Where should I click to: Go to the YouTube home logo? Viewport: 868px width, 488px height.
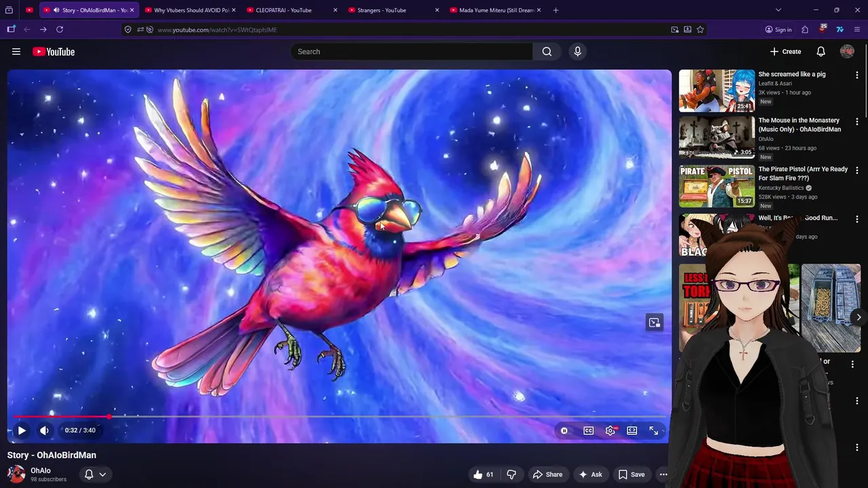click(x=54, y=52)
